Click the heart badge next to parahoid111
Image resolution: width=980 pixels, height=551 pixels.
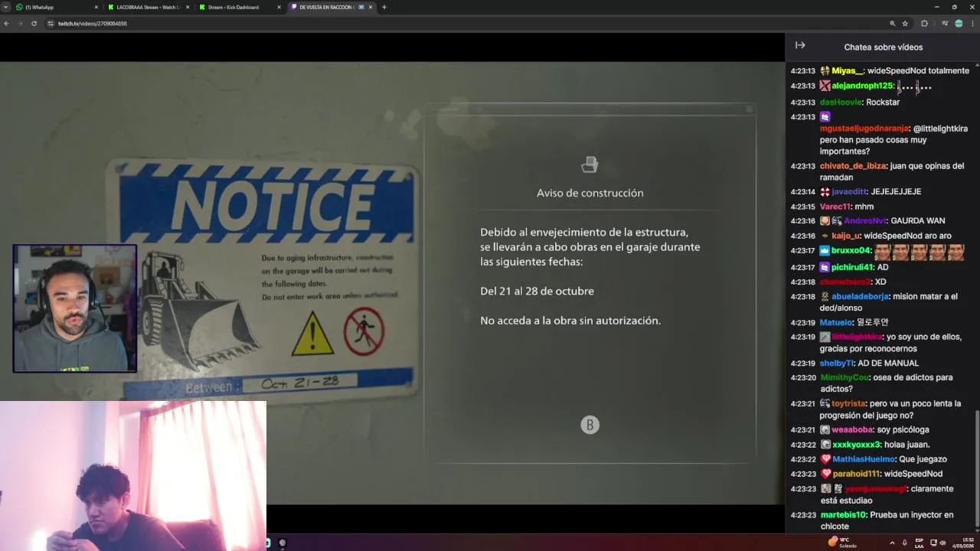825,474
